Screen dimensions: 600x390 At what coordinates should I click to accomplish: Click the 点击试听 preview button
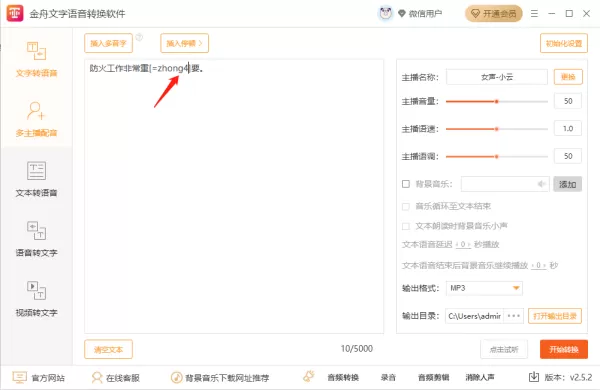[x=504, y=349]
